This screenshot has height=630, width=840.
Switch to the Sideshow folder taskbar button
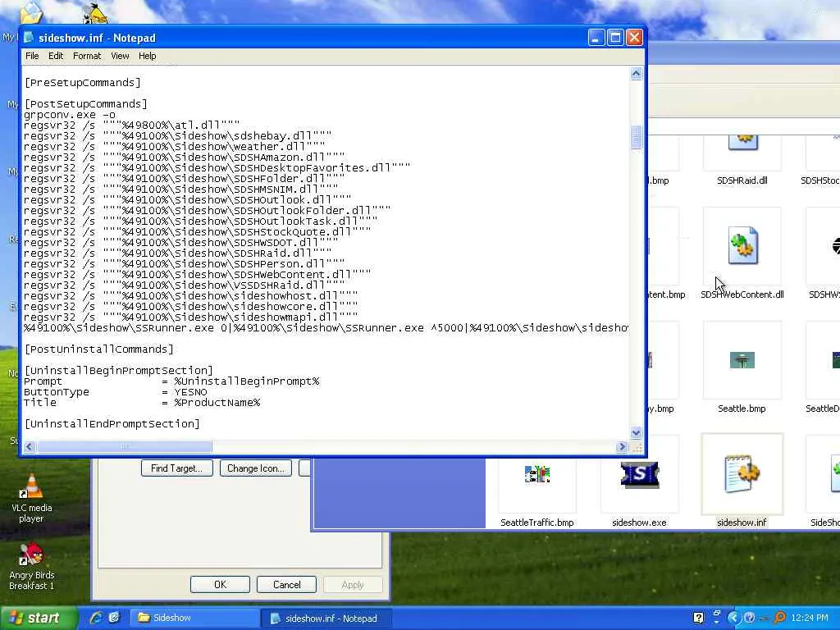[x=194, y=619]
